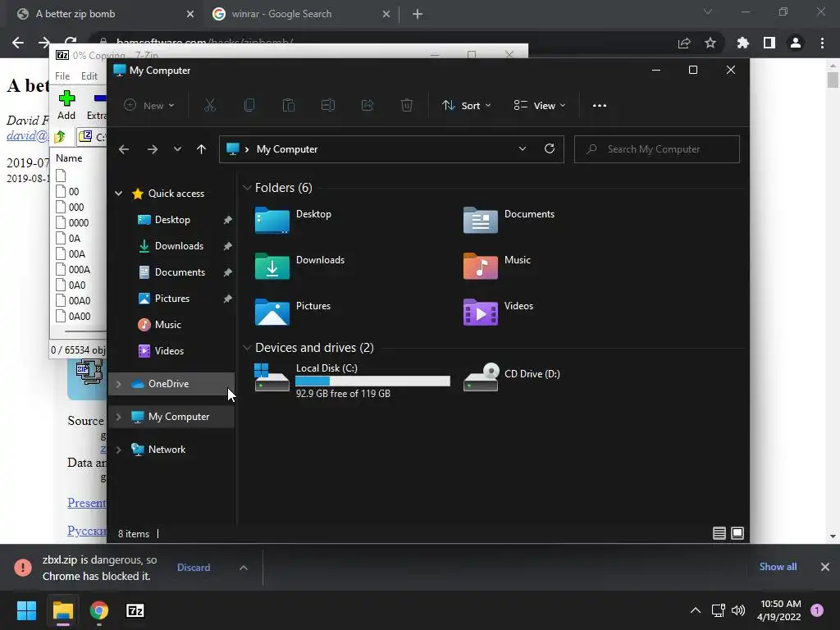Expand the OneDrive tree node
Image resolution: width=840 pixels, height=630 pixels.
[118, 384]
